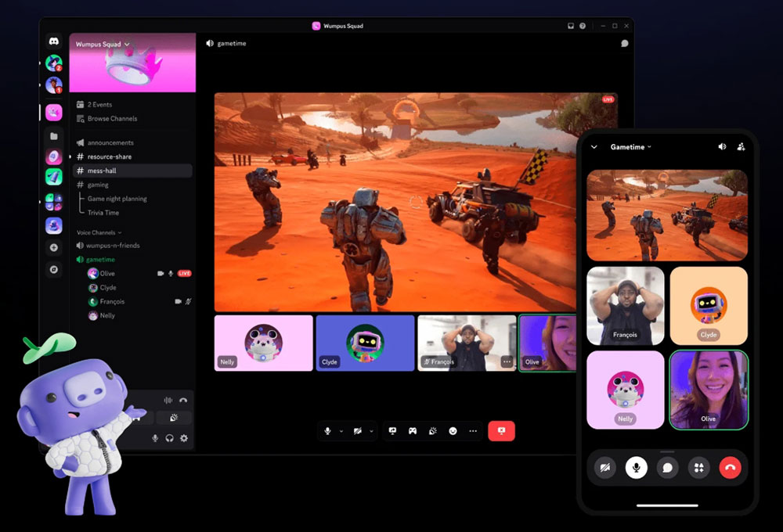Open the help question mark icon

583,26
